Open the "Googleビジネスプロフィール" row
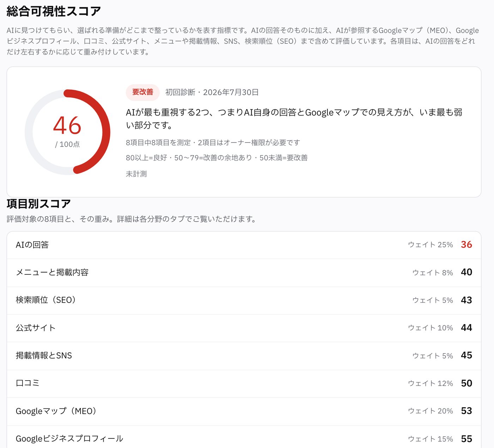This screenshot has width=494, height=448. 244,437
